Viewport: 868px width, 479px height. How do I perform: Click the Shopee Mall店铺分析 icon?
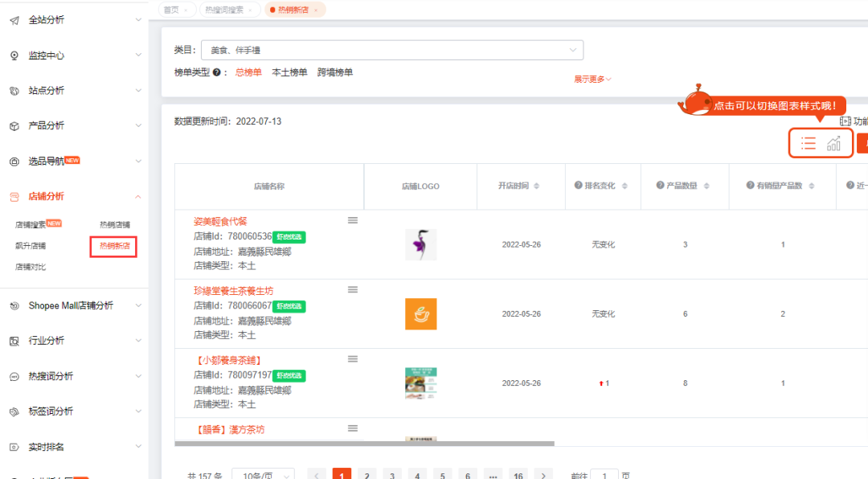click(x=14, y=305)
